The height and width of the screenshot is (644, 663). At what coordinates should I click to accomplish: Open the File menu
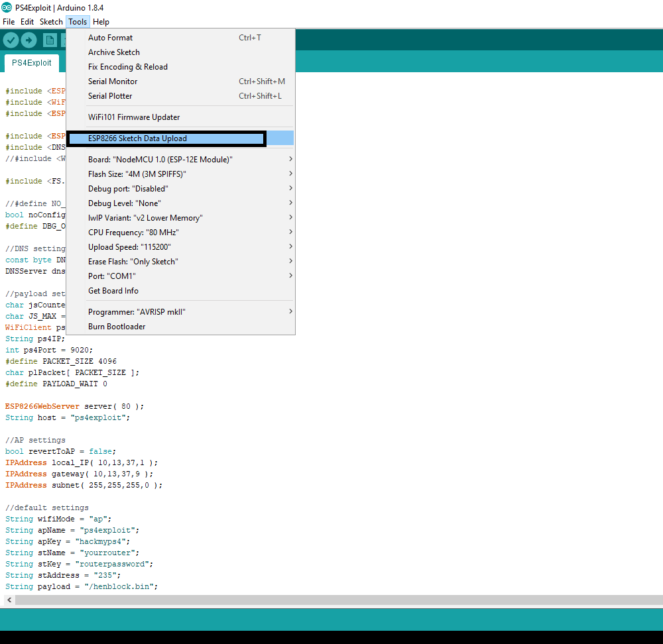[x=9, y=22]
